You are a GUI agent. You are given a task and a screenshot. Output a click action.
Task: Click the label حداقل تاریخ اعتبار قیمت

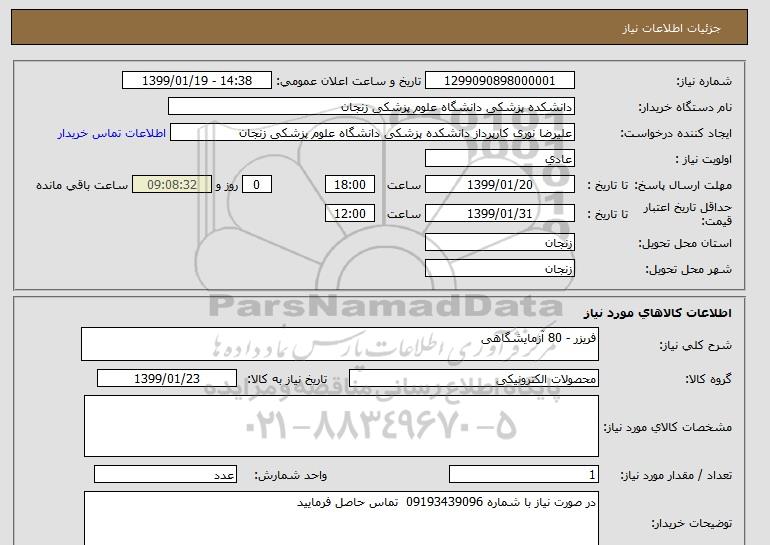click(688, 214)
